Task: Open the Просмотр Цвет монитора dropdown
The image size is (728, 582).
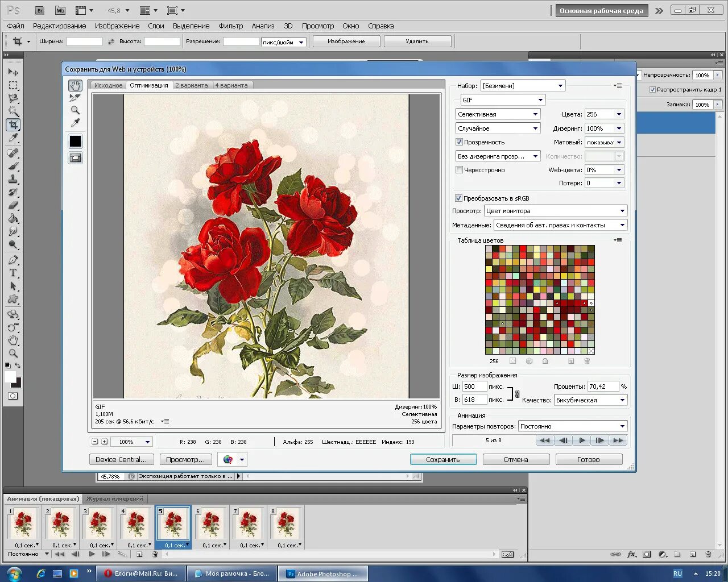Action: pyautogui.click(x=556, y=211)
